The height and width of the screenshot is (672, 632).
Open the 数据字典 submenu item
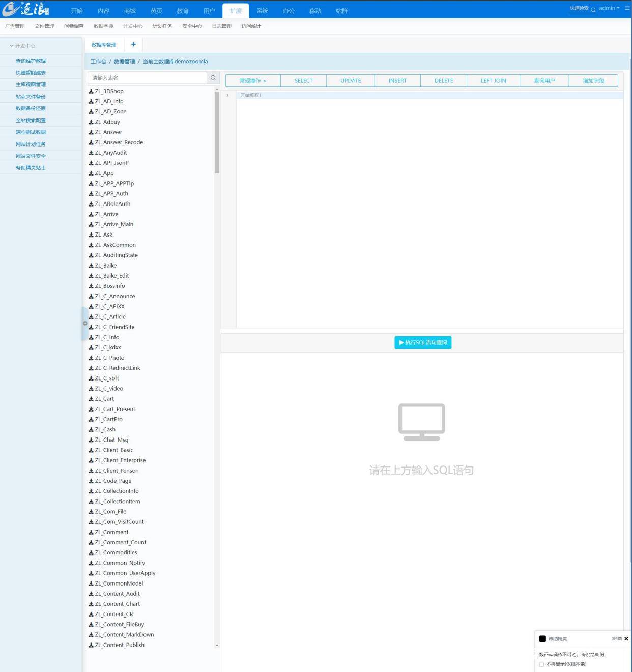tap(103, 26)
